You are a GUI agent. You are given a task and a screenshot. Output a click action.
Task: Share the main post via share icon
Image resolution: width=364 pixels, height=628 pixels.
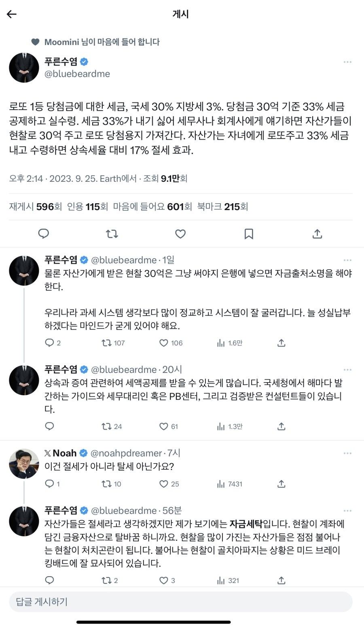[317, 234]
